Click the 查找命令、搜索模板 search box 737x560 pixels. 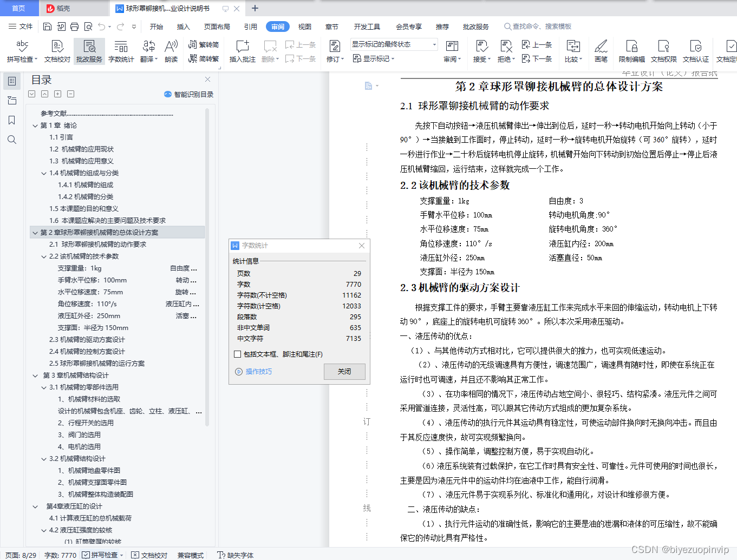coord(538,27)
